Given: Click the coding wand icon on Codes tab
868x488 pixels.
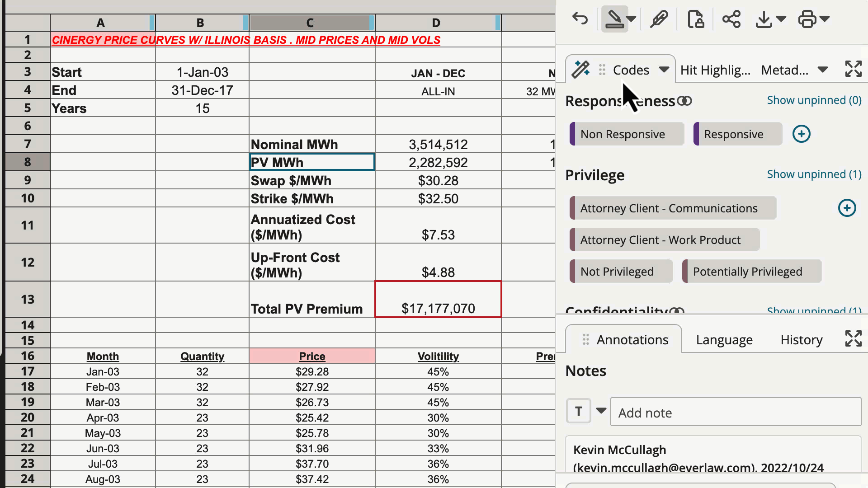Looking at the screenshot, I should (x=580, y=69).
